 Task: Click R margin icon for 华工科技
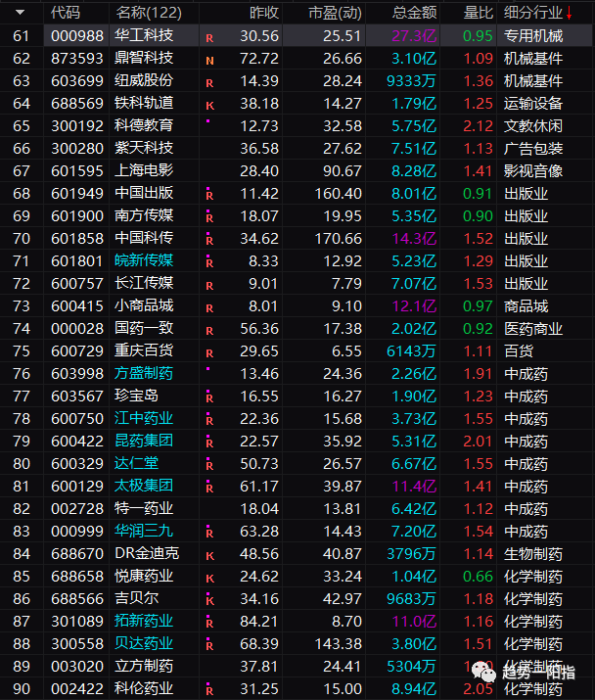click(209, 39)
